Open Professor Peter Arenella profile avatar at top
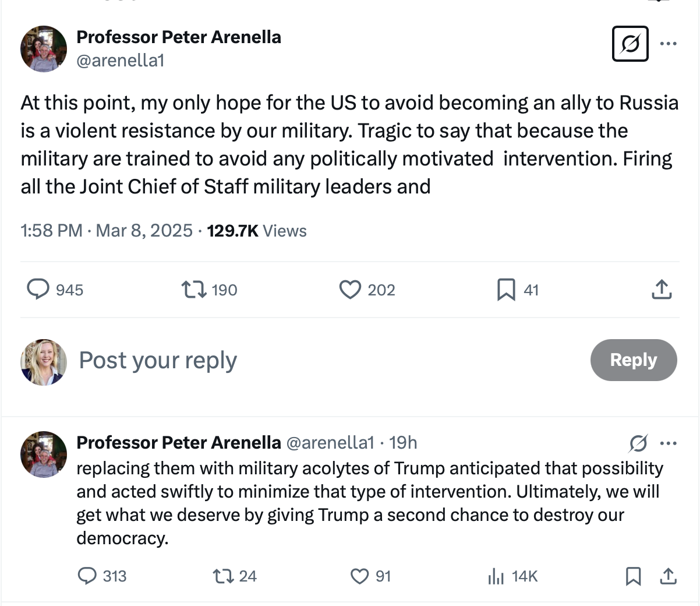 44,49
